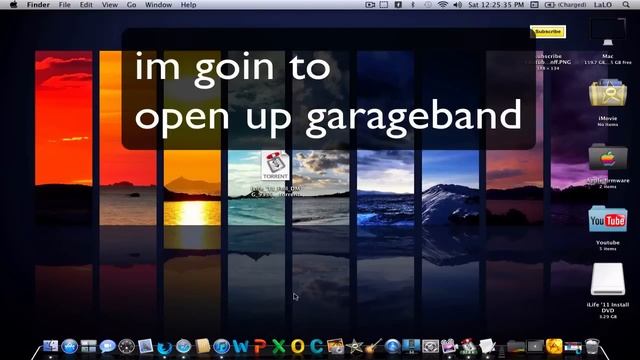Open the View menu
The width and height of the screenshot is (640, 360).
coord(109,4)
